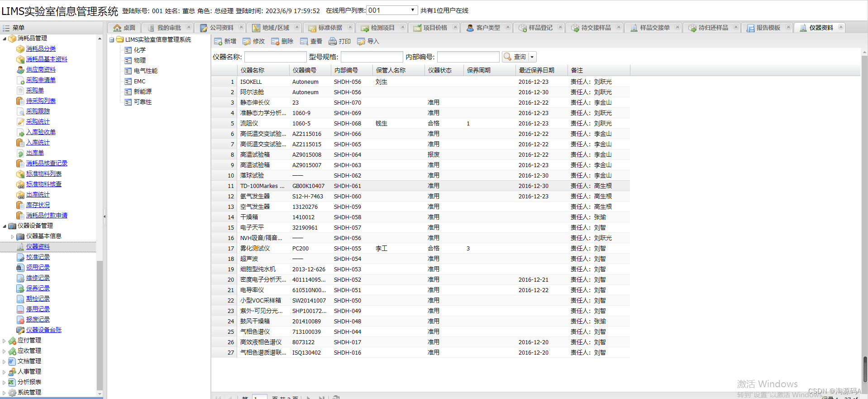Sort by the 仪器名称 column header
The image size is (868, 399).
click(x=263, y=70)
